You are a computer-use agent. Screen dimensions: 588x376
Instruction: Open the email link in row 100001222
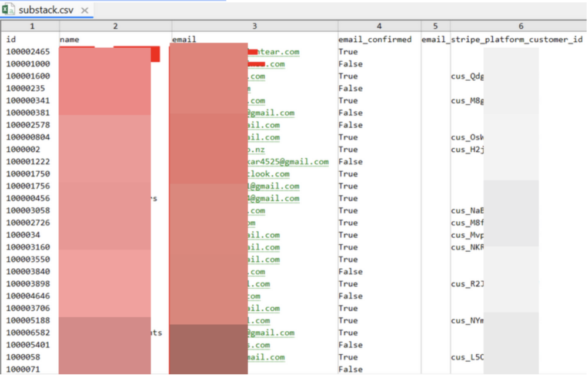click(x=288, y=162)
